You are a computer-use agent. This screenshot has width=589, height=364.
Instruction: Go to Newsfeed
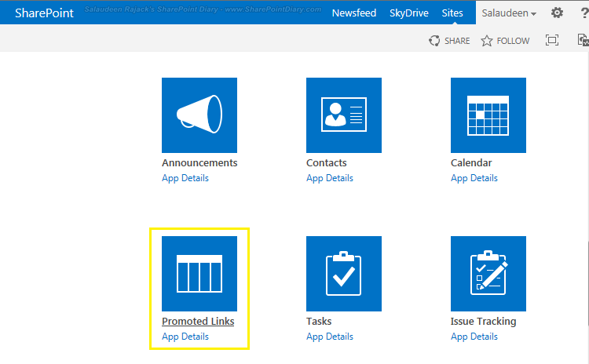tap(354, 13)
